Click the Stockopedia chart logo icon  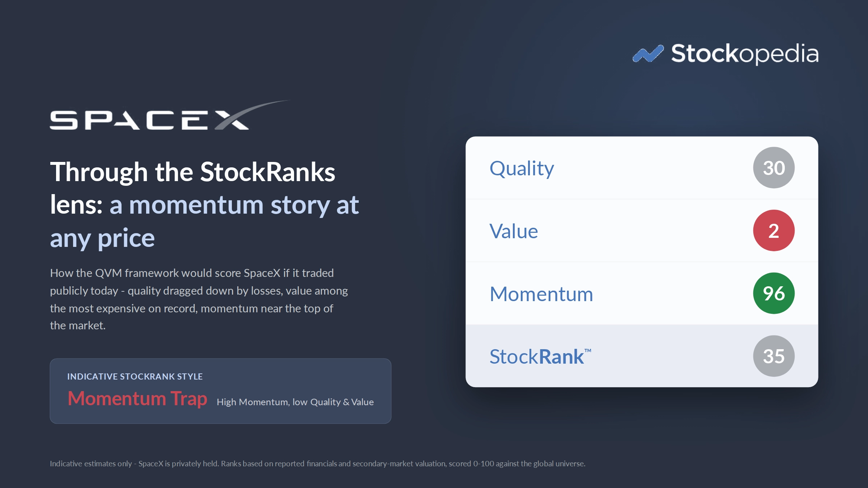[x=648, y=53]
